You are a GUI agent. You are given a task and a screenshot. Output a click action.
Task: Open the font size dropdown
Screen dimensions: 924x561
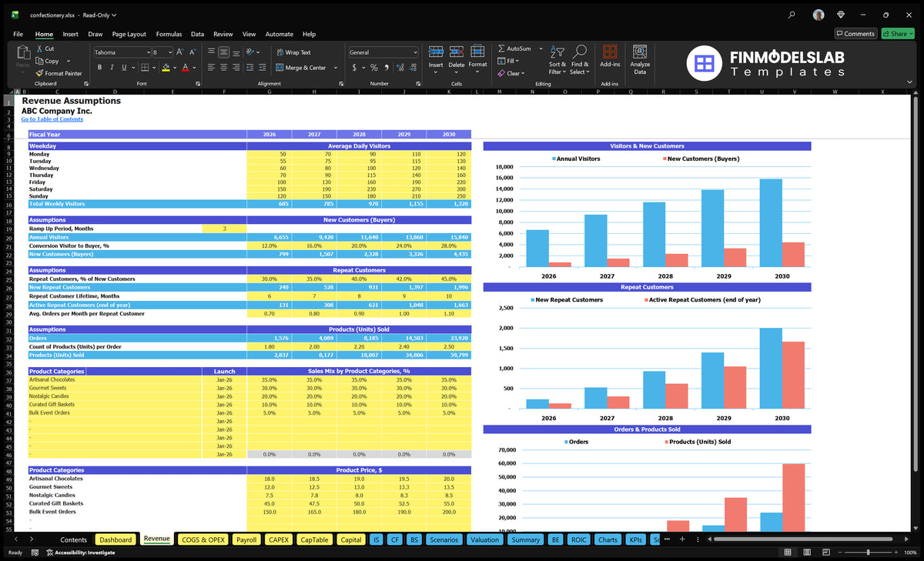(169, 52)
